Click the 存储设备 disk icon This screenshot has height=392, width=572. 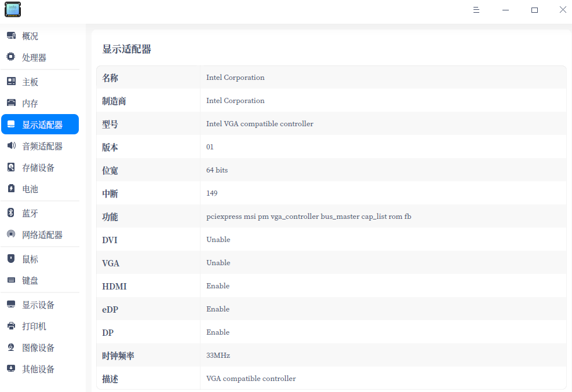click(12, 167)
